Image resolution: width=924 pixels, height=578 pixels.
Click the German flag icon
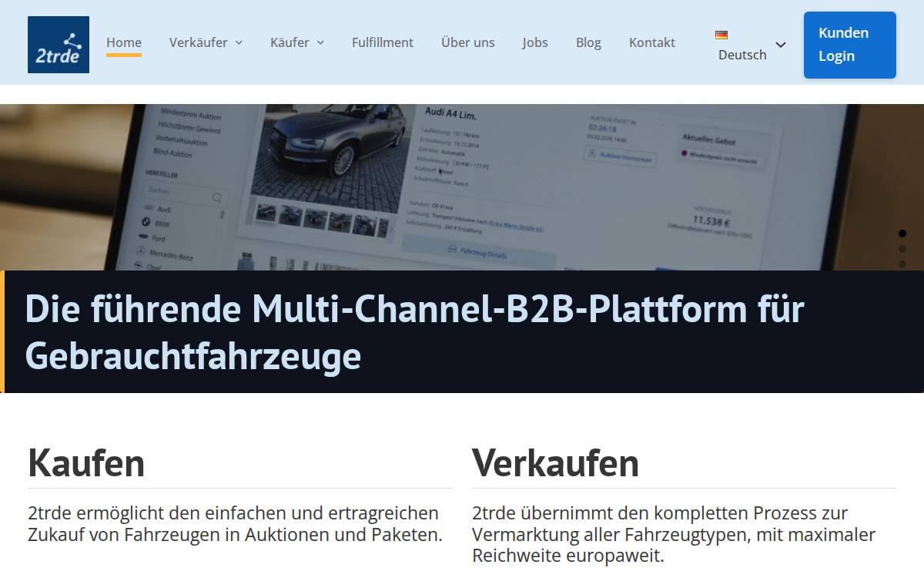721,35
